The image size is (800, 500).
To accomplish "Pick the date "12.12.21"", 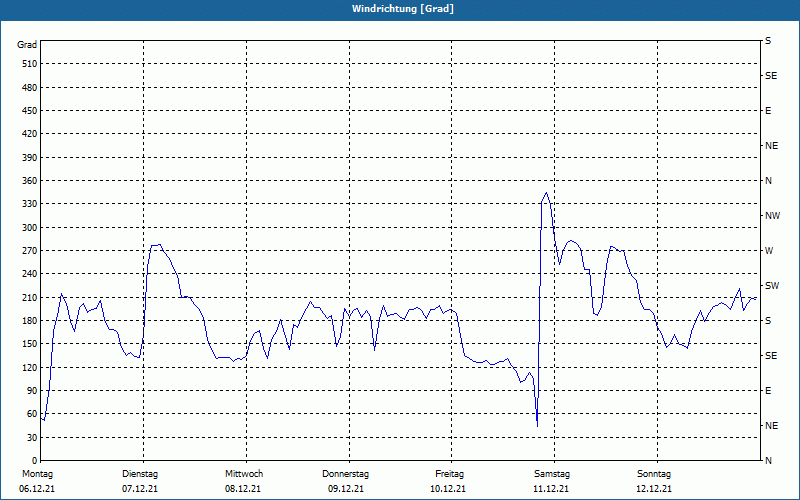I will (654, 489).
